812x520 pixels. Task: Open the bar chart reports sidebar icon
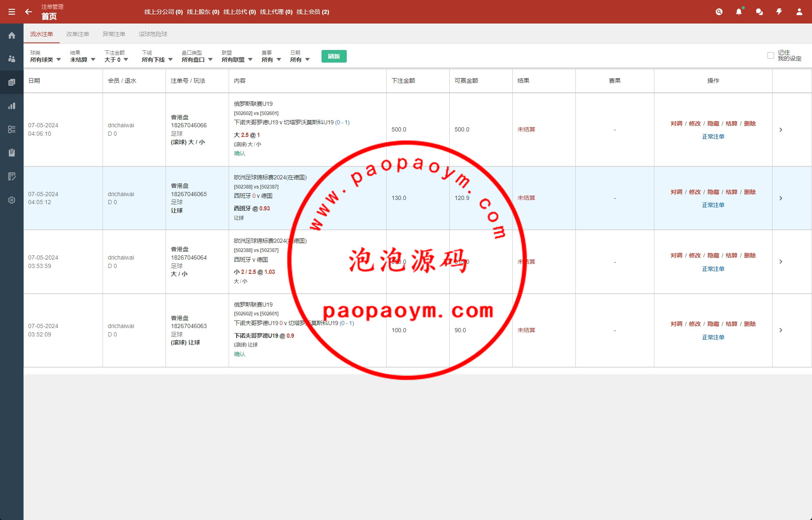point(12,106)
